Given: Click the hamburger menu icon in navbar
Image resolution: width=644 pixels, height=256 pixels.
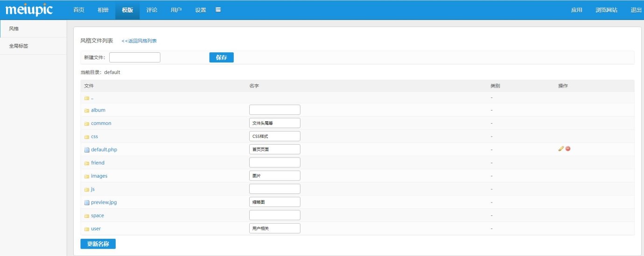Looking at the screenshot, I should 218,10.
